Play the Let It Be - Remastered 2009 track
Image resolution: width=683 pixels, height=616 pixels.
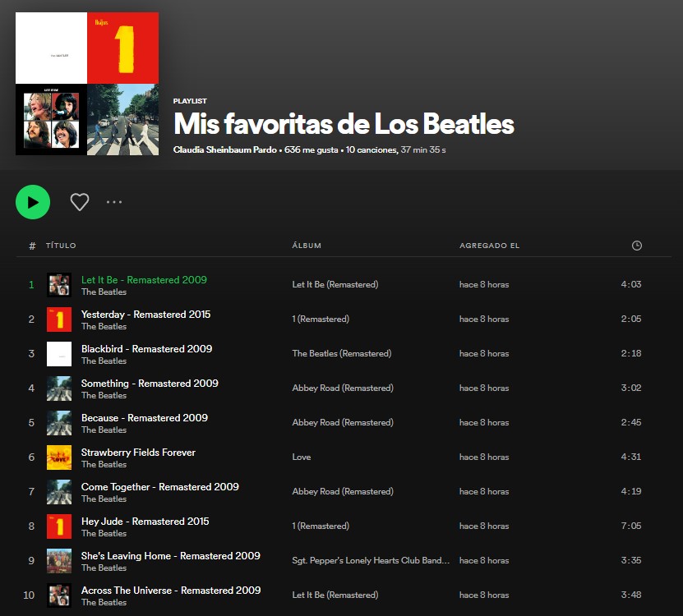pyautogui.click(x=144, y=280)
